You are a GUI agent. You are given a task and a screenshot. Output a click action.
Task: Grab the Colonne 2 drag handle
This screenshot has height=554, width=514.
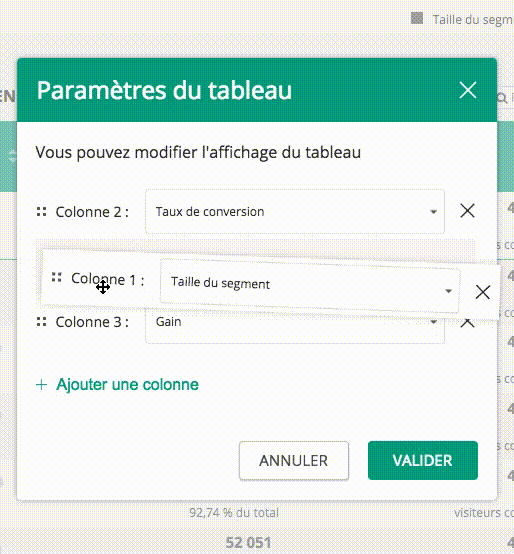42,212
